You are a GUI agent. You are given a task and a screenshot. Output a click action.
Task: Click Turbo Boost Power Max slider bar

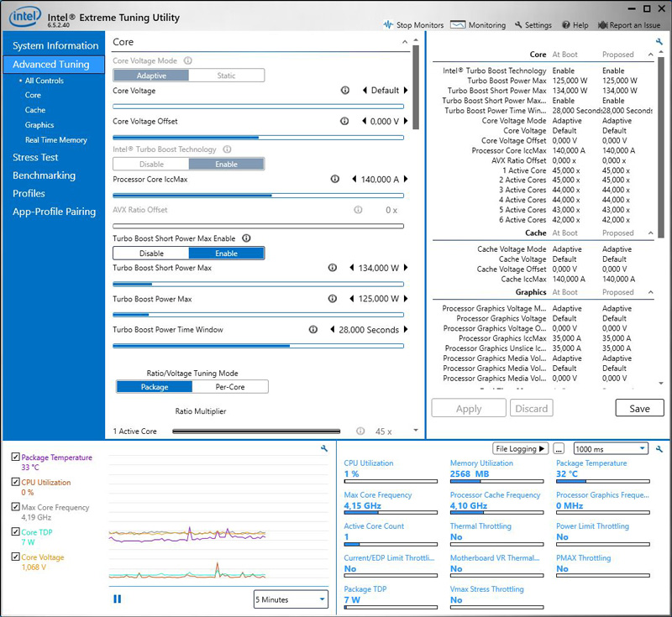coord(258,315)
